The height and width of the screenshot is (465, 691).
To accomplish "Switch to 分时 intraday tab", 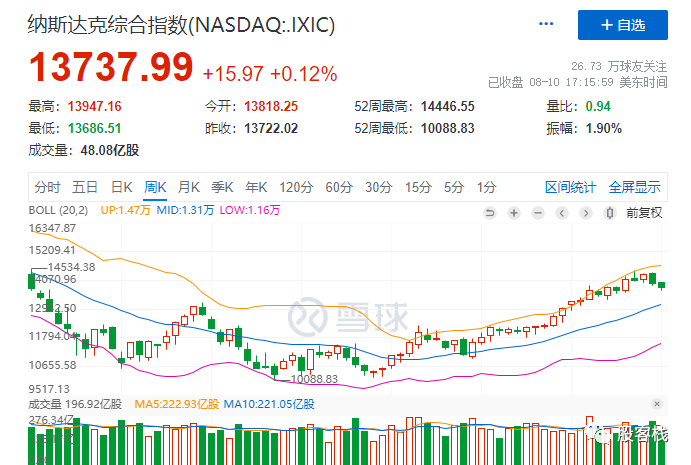I will click(x=47, y=187).
